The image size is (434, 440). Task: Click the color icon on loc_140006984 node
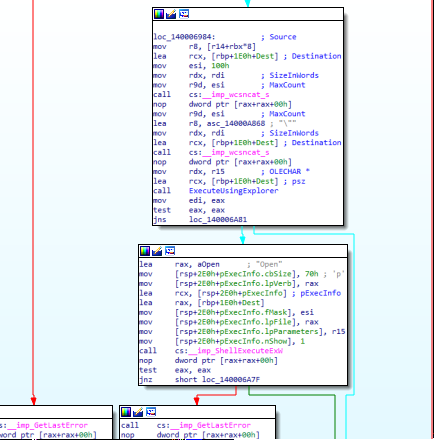click(159, 14)
